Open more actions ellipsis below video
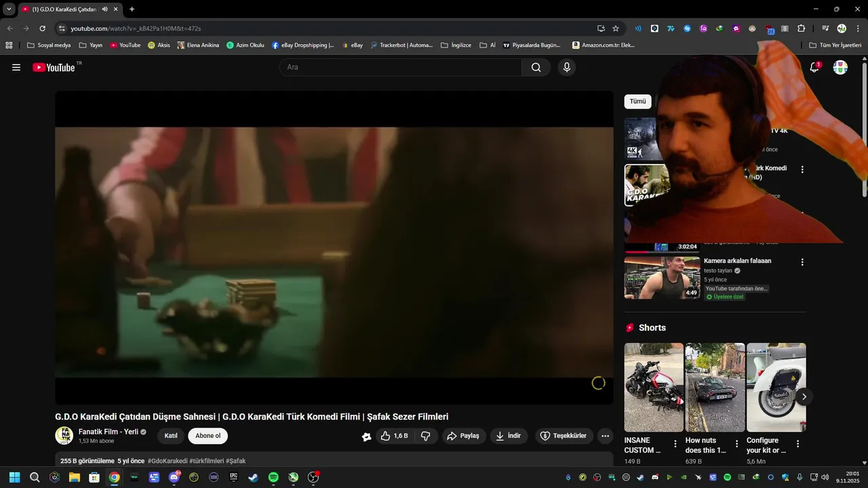This screenshot has width=868, height=488. point(606,436)
